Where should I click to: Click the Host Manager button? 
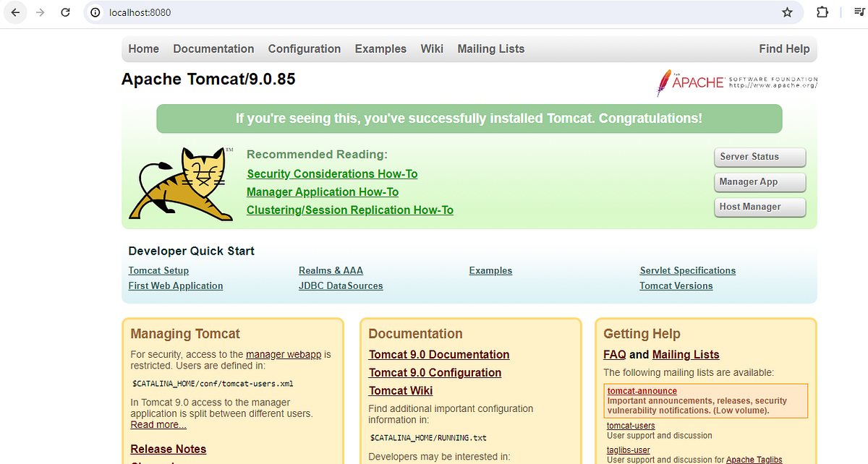pos(759,207)
